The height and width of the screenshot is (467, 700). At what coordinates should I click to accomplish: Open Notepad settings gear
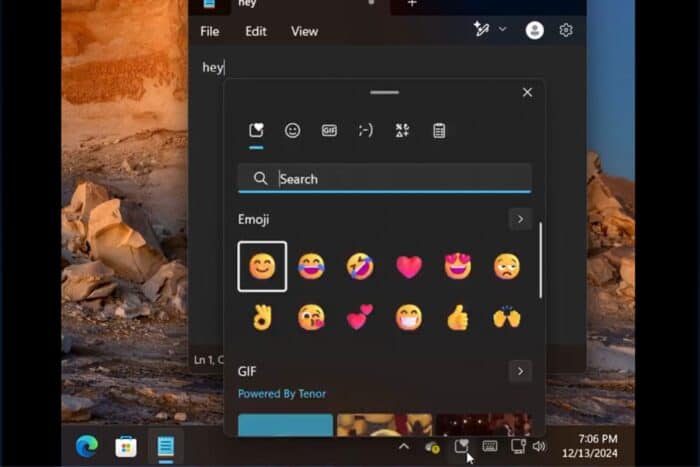point(566,30)
